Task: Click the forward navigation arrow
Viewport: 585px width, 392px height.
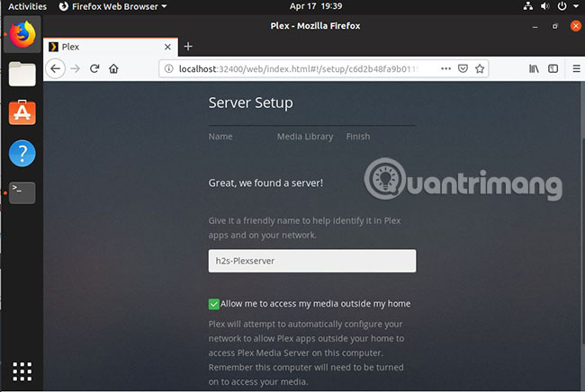Action: [x=76, y=69]
